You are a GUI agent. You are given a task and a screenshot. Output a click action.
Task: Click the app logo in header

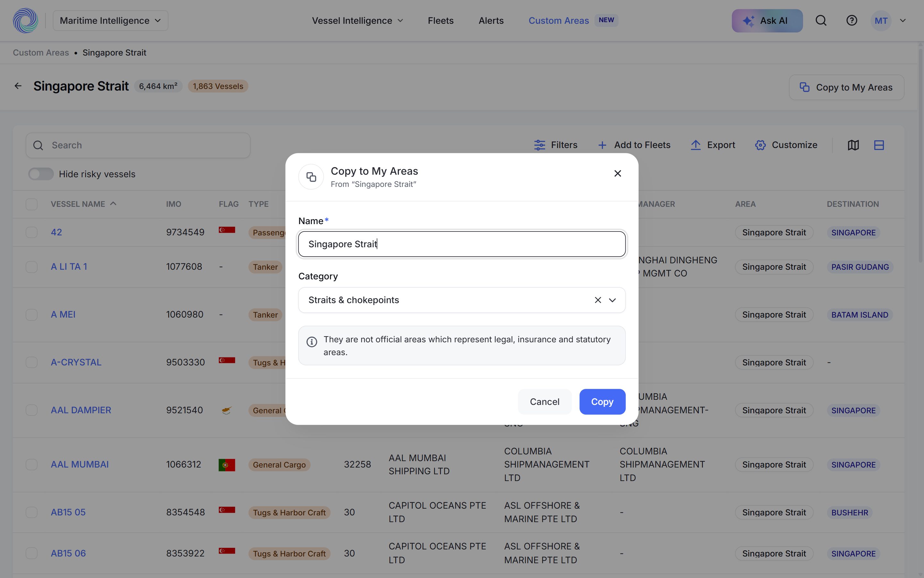coord(26,21)
